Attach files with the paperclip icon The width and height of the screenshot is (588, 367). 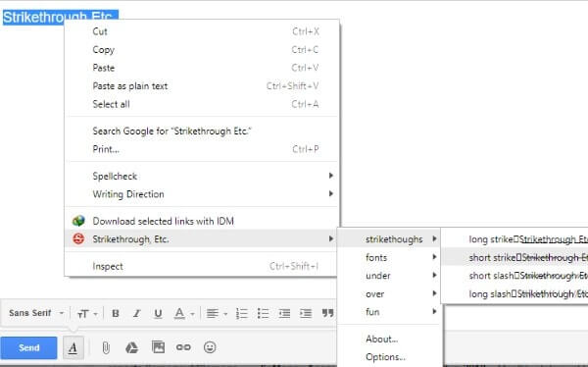click(106, 347)
